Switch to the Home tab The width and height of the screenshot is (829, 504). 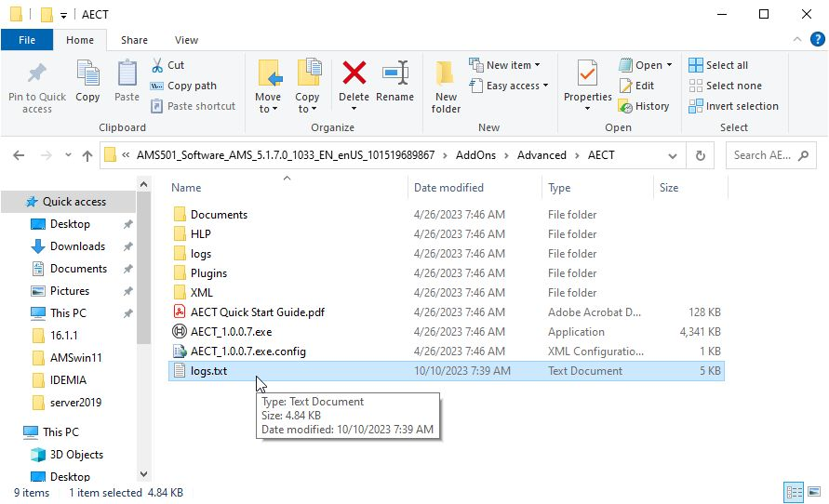(80, 40)
